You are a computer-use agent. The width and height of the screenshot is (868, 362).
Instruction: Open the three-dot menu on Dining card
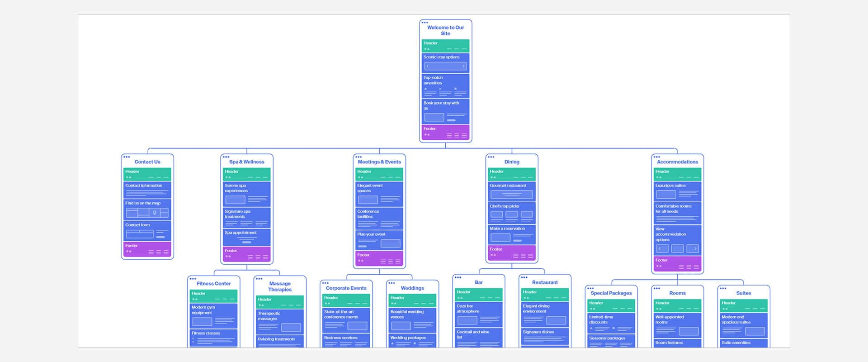pyautogui.click(x=491, y=157)
